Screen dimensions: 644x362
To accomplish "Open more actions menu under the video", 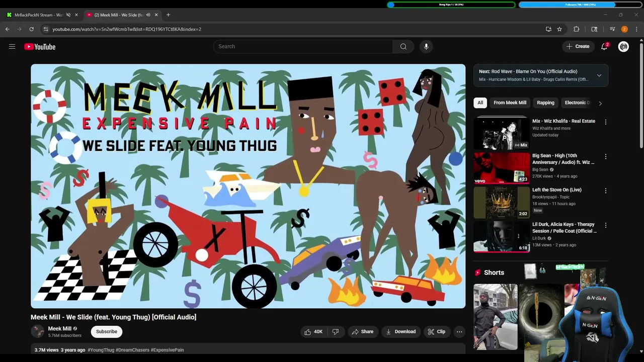I will 459,332.
